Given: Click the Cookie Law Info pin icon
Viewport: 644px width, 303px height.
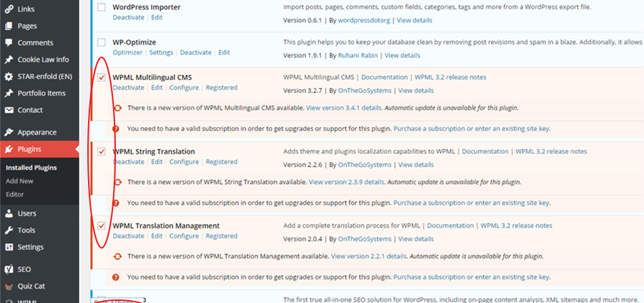Looking at the screenshot, I should (9, 59).
